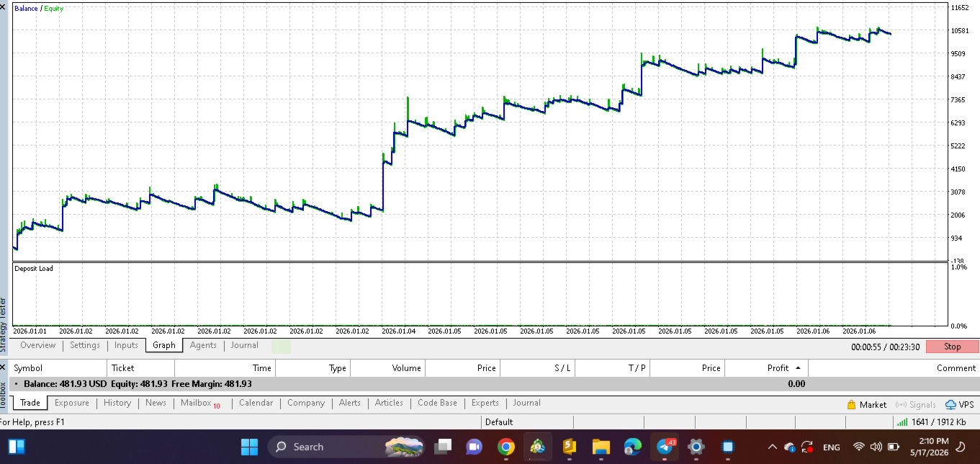Switch to the tester Journal tab

coord(244,345)
